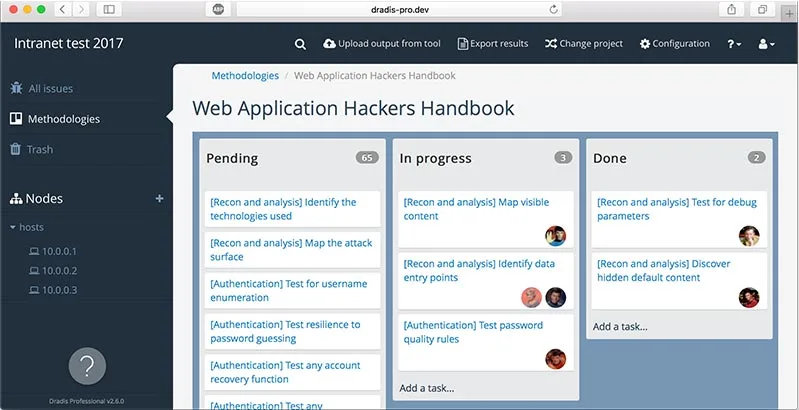Image resolution: width=799 pixels, height=410 pixels.
Task: Click the Dradis Professional v2.6.0 version text
Action: pos(87,401)
